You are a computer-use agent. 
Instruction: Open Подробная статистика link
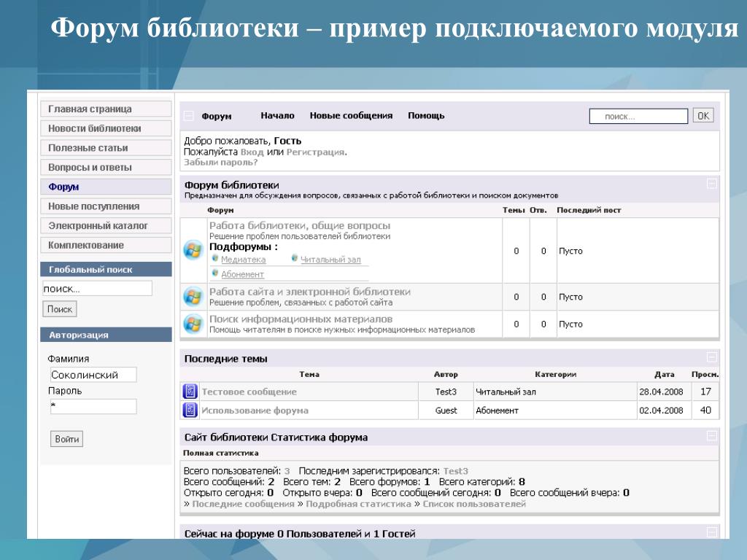pos(358,504)
